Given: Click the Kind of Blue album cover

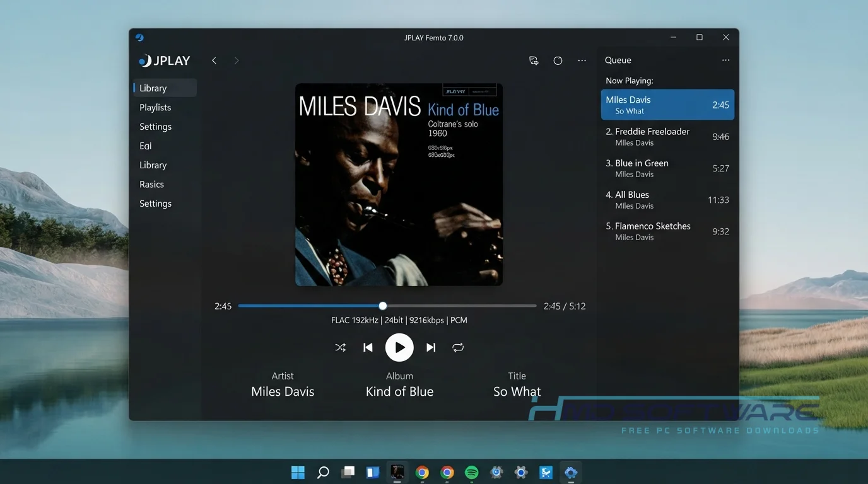Looking at the screenshot, I should coord(399,185).
